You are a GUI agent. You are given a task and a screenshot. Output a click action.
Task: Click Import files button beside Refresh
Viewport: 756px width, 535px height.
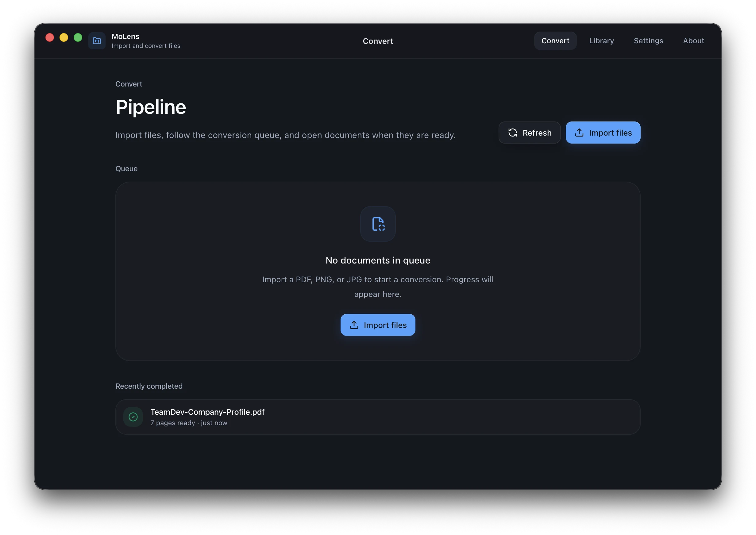603,133
